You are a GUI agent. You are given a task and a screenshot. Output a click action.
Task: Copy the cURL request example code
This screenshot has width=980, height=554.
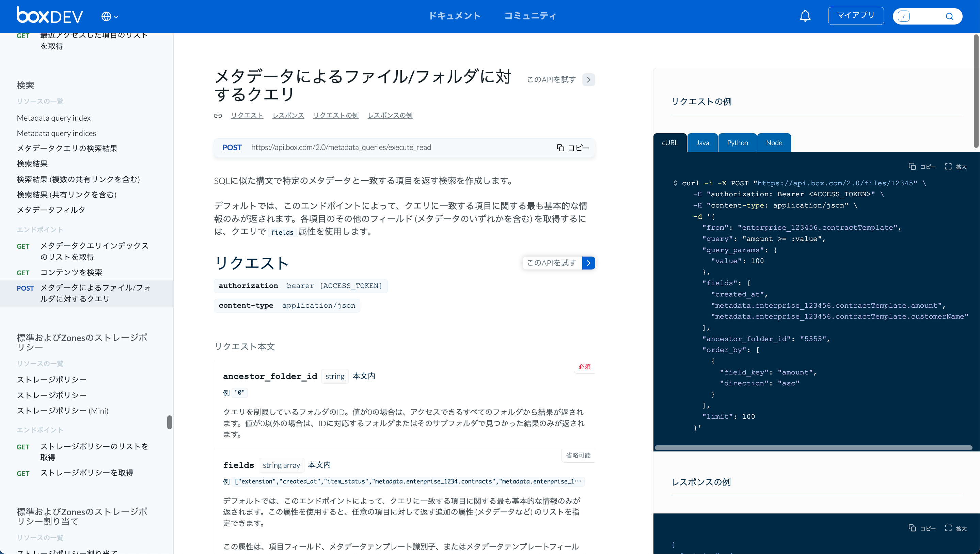(x=922, y=166)
